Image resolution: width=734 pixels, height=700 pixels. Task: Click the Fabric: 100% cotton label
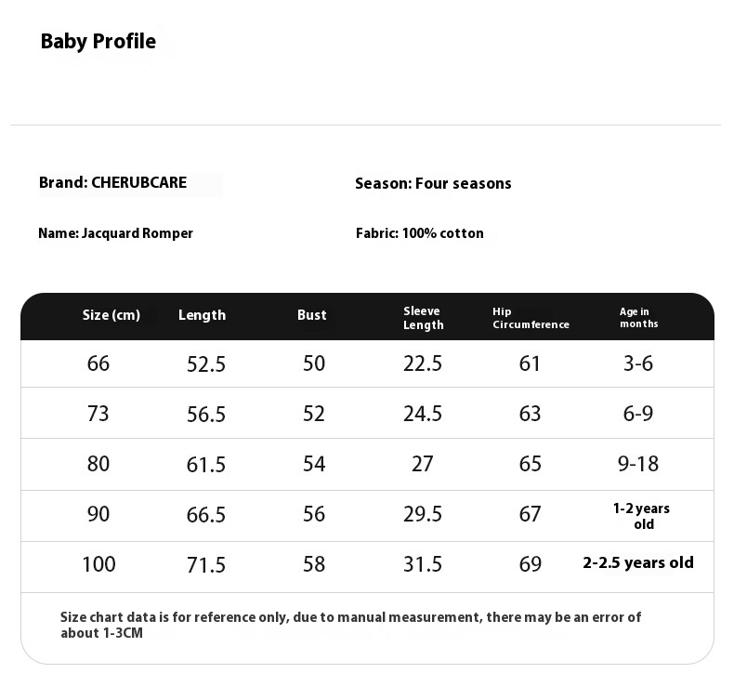[419, 233]
